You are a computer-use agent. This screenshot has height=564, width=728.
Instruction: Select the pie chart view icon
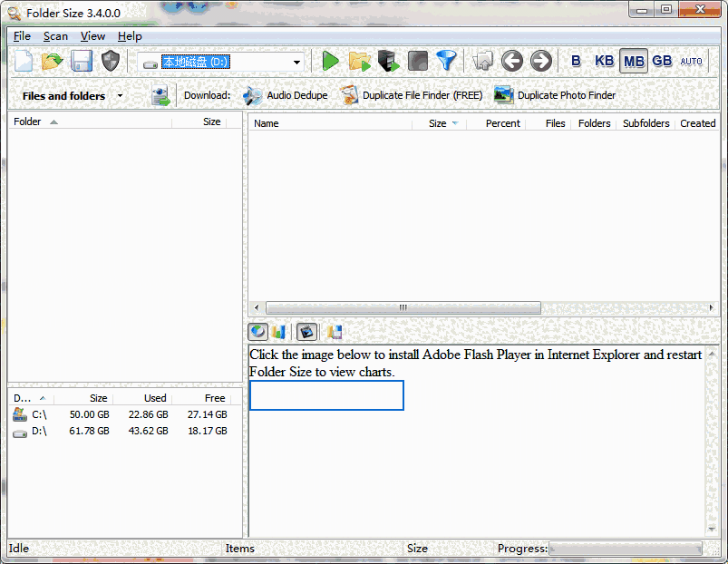pos(257,331)
